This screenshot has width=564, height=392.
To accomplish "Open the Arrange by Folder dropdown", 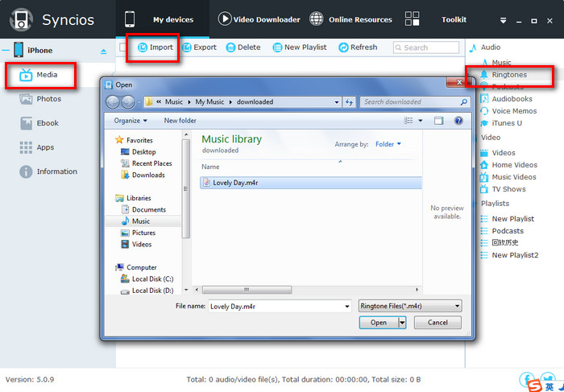I will (388, 144).
